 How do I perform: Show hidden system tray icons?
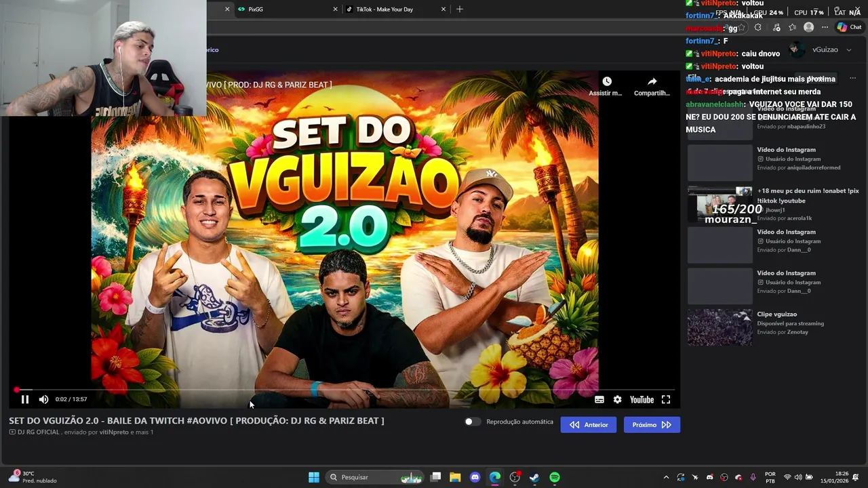666,477
